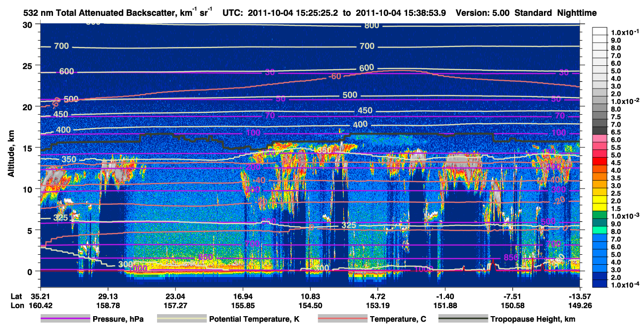Click latitude value -1.40
This screenshot has width=644, height=330.
[445, 296]
